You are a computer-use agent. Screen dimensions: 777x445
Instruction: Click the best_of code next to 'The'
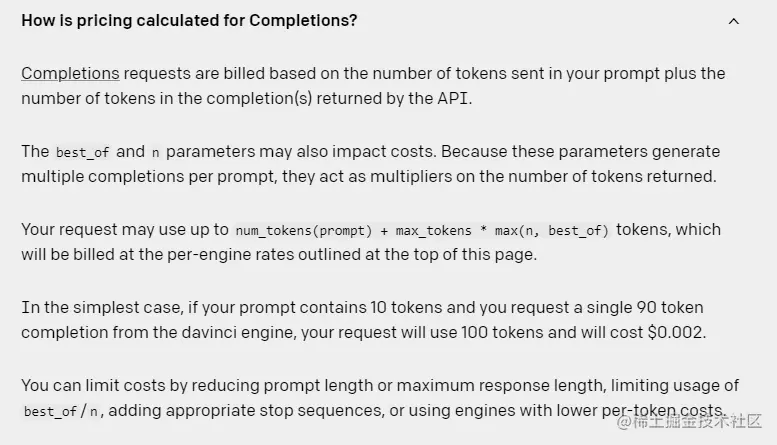[82, 152]
